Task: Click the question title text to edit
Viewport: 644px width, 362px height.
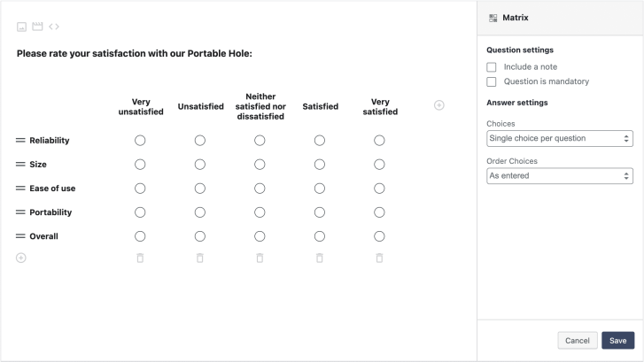Action: [135, 54]
